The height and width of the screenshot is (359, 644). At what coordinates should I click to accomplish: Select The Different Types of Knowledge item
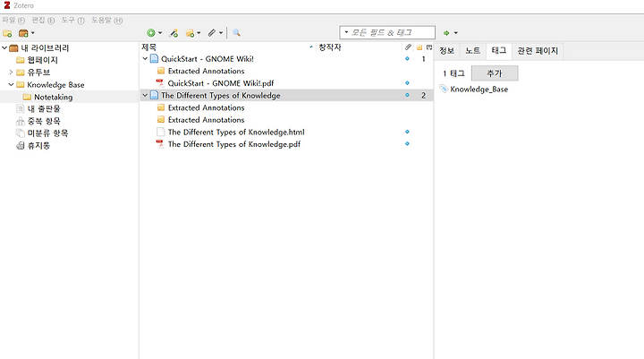click(221, 96)
